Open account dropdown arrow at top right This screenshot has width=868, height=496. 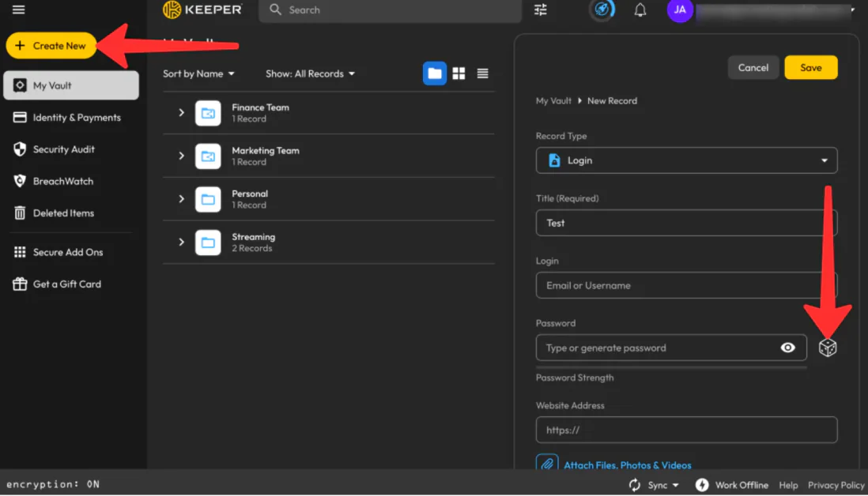coord(852,10)
